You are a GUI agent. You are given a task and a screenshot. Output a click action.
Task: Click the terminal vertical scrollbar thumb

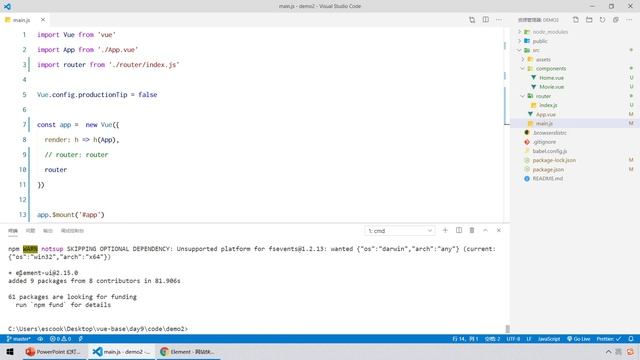(507, 329)
